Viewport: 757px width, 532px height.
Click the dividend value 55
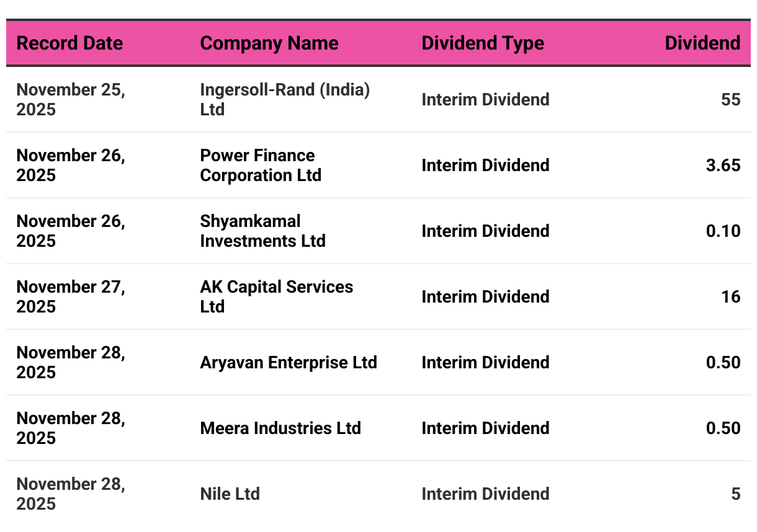coord(730,99)
